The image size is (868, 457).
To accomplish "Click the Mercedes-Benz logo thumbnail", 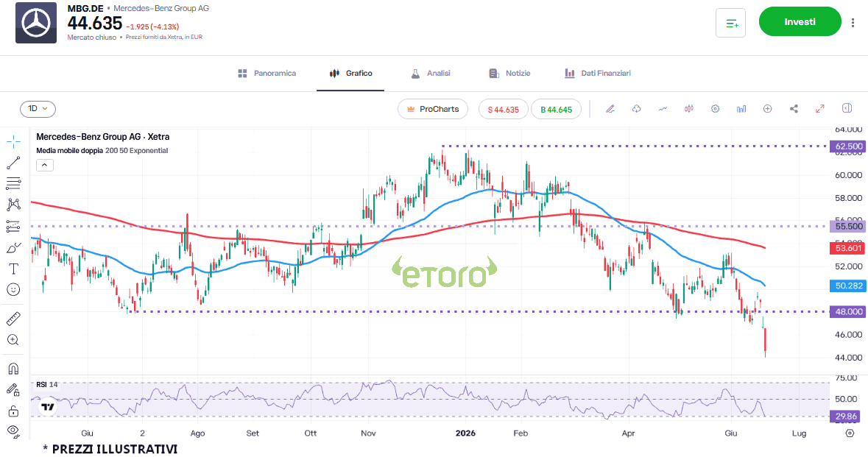I will pos(36,23).
